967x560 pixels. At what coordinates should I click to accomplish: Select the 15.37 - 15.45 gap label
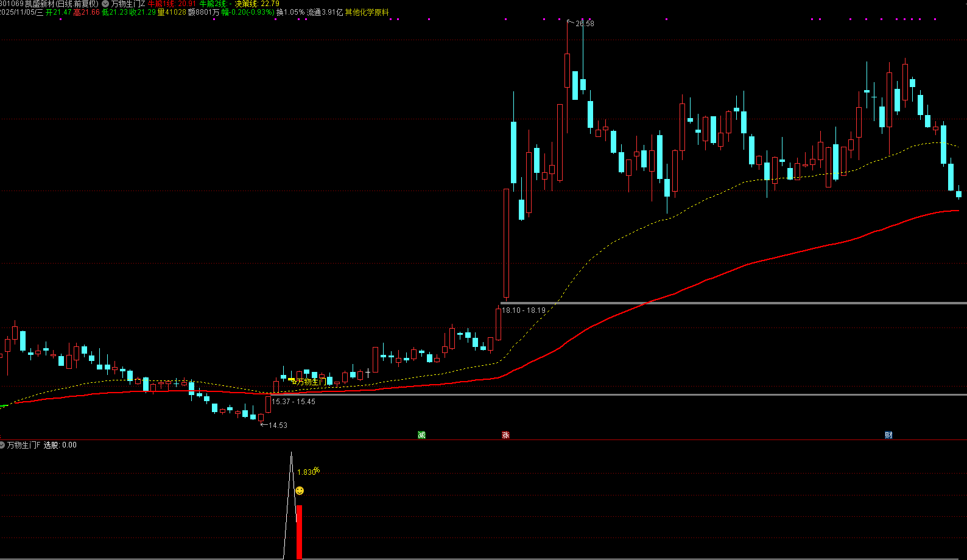pyautogui.click(x=294, y=402)
